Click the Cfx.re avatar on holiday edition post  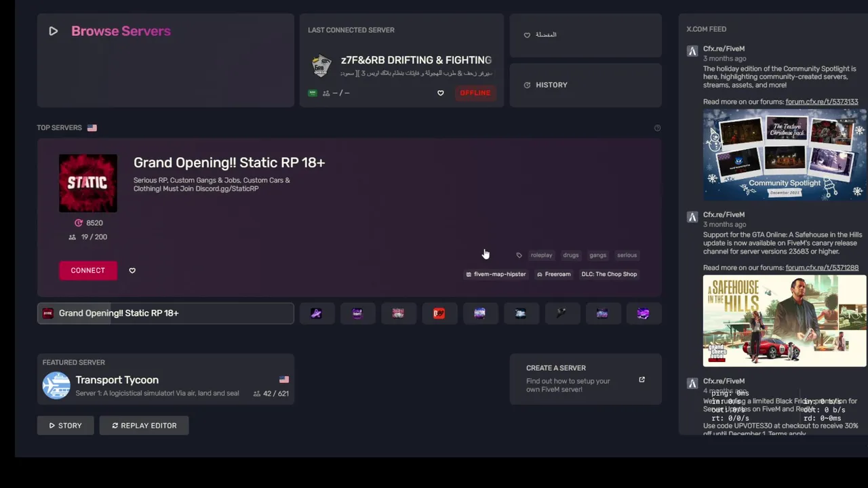click(692, 52)
